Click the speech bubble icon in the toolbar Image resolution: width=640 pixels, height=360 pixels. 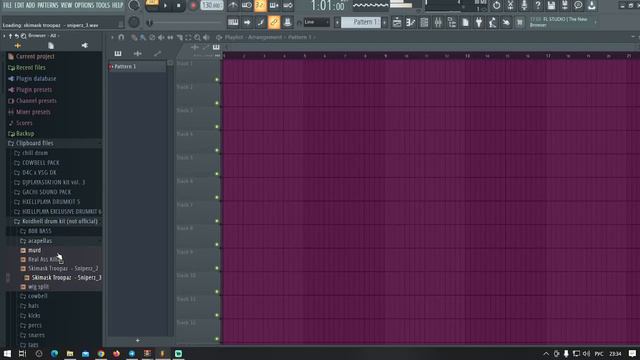578,5
